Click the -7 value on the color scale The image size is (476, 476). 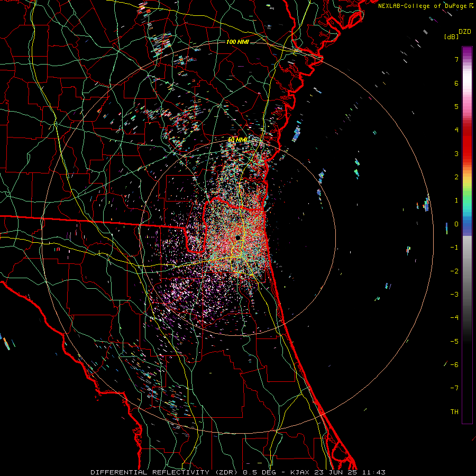[454, 388]
